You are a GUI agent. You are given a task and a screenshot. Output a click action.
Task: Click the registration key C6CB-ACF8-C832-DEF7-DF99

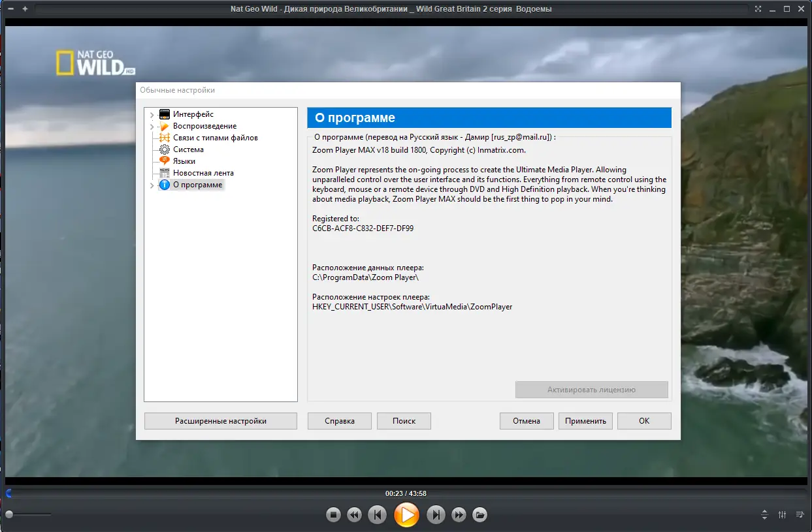coord(363,228)
